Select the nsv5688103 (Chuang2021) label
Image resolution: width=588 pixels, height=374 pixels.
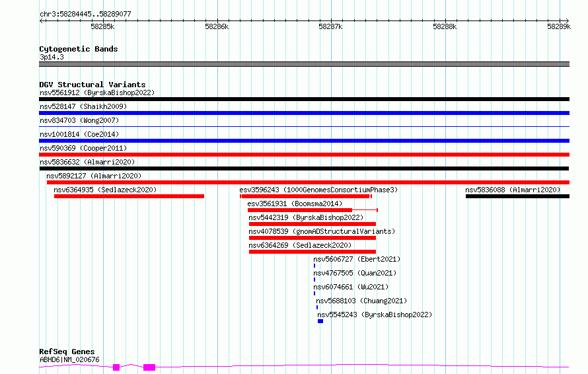(x=361, y=301)
